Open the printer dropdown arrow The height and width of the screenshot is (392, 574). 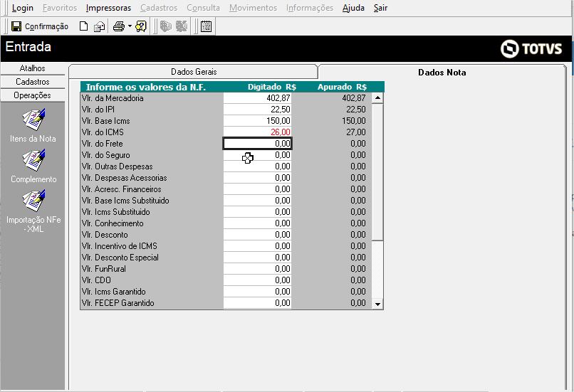[x=130, y=26]
